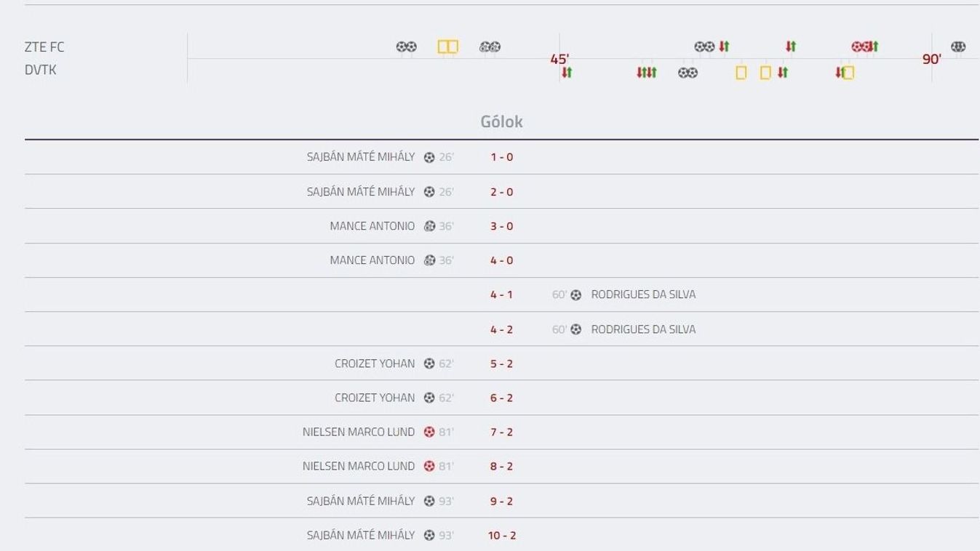This screenshot has height=551, width=980.
Task: Click DVTK first yellow card after 60'
Action: pyautogui.click(x=741, y=73)
